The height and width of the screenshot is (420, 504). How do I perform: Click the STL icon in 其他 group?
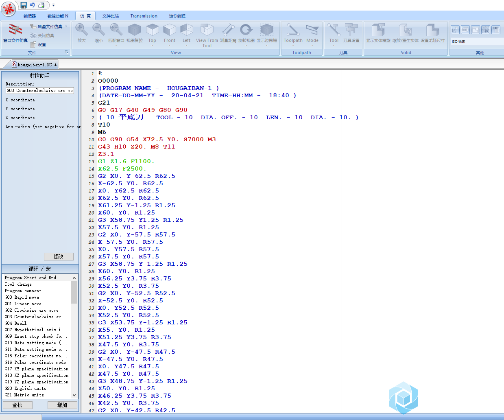pyautogui.click(x=486, y=30)
